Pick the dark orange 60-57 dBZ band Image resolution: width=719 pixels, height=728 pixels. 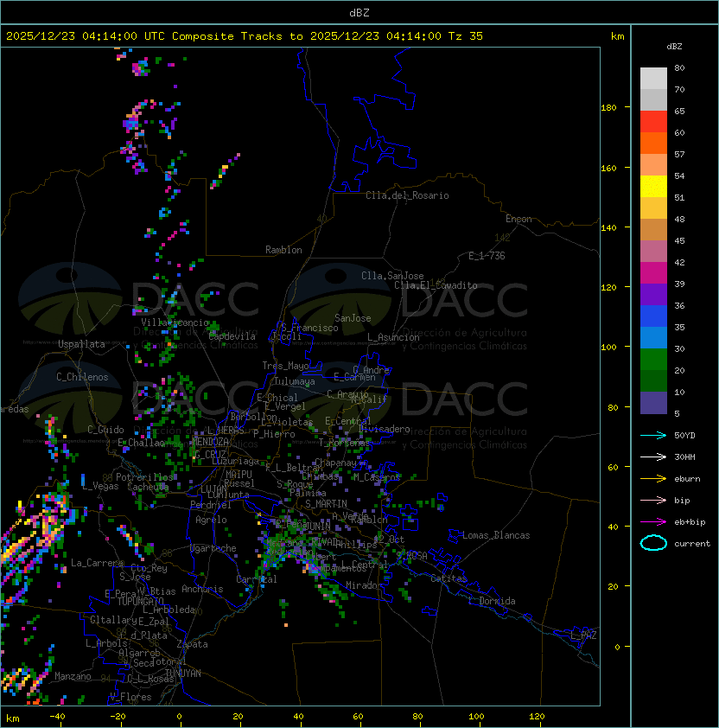(x=653, y=144)
